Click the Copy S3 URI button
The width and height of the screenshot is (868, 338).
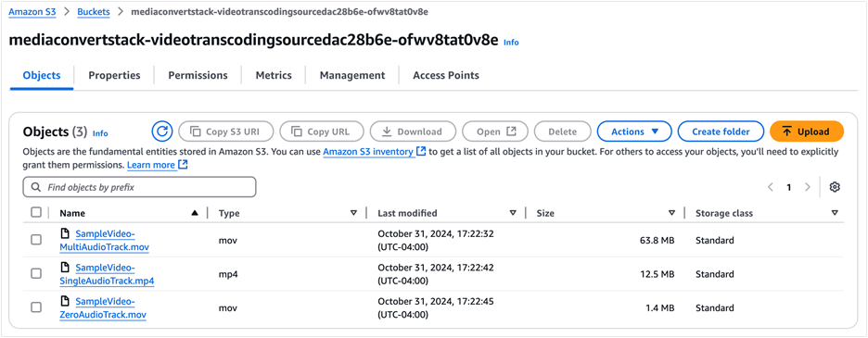(x=226, y=131)
